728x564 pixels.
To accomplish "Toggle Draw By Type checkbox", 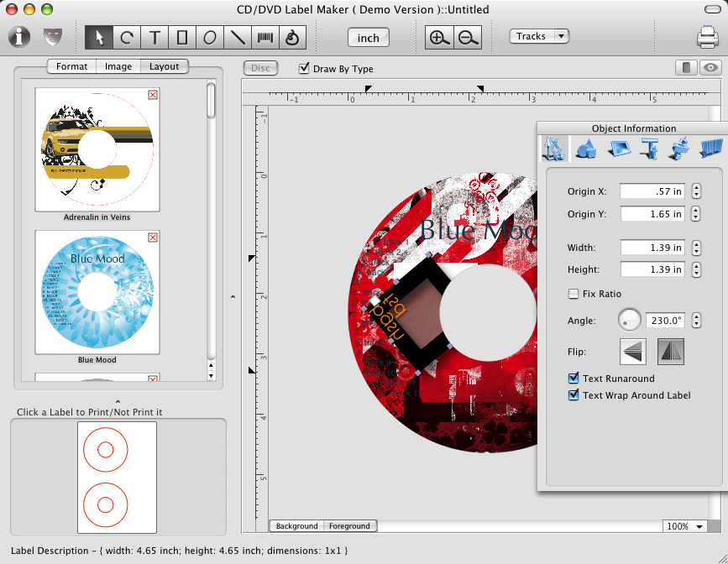I will [304, 68].
